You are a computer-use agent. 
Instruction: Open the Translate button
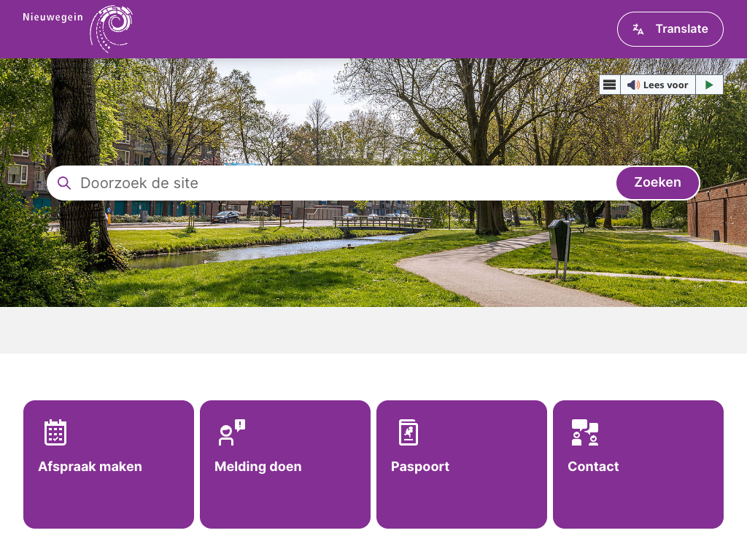(x=670, y=29)
